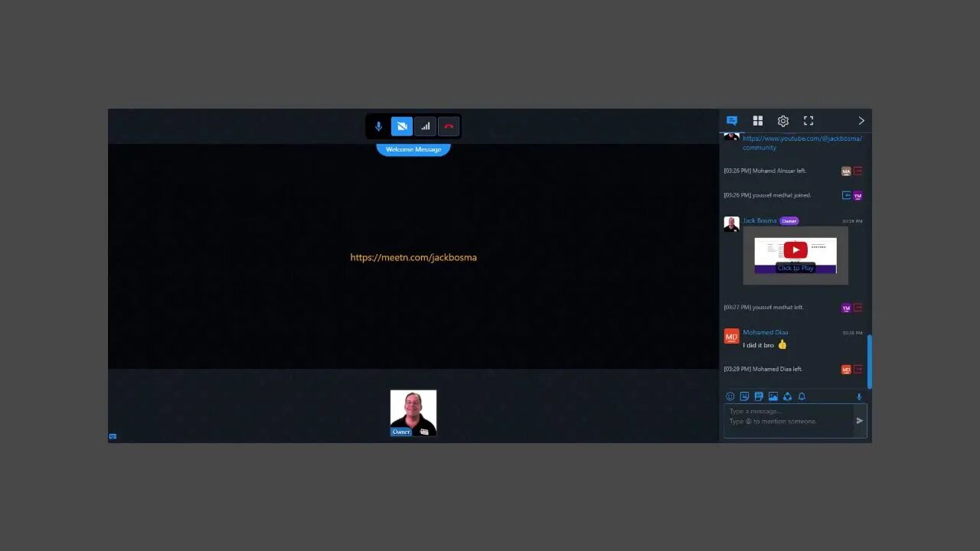
Task: Click the chat panel scrollbar
Action: [x=869, y=361]
